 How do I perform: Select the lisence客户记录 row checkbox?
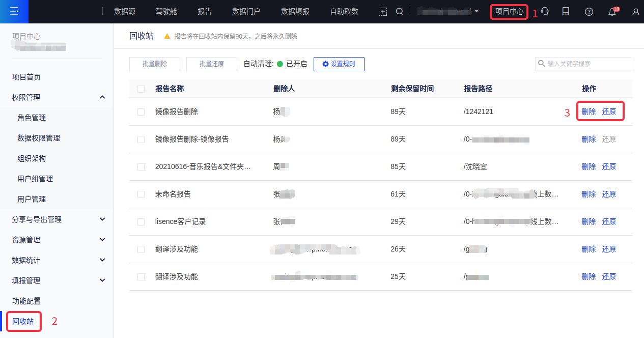pyautogui.click(x=141, y=222)
